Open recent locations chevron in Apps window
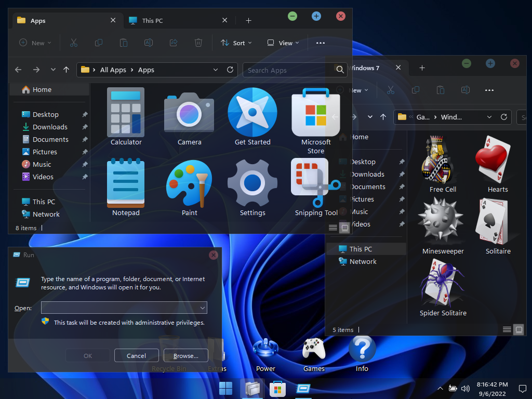The image size is (532, 399). (x=53, y=70)
